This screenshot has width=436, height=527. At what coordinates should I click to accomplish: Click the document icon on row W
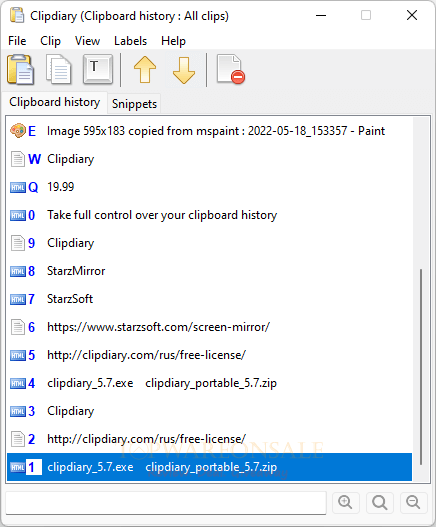[x=17, y=159]
